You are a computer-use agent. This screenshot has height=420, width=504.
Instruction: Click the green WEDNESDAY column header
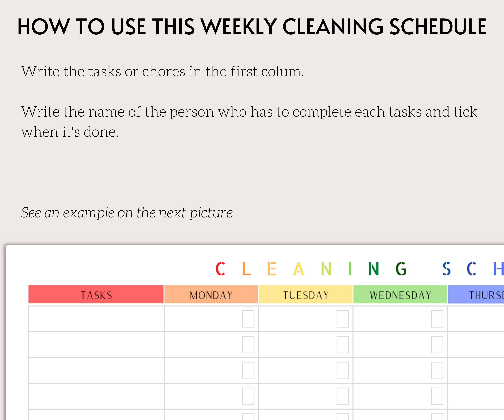(x=400, y=295)
